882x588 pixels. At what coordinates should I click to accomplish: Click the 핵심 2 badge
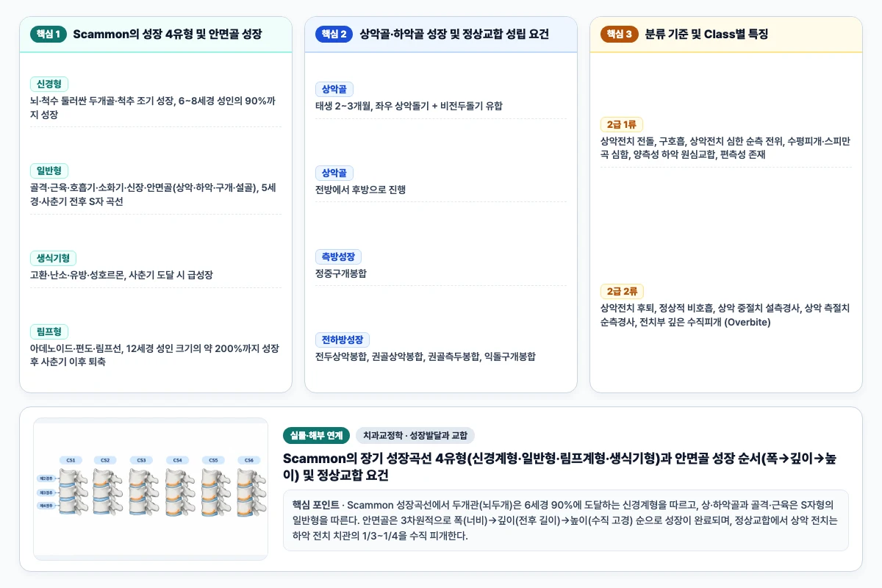(x=334, y=34)
